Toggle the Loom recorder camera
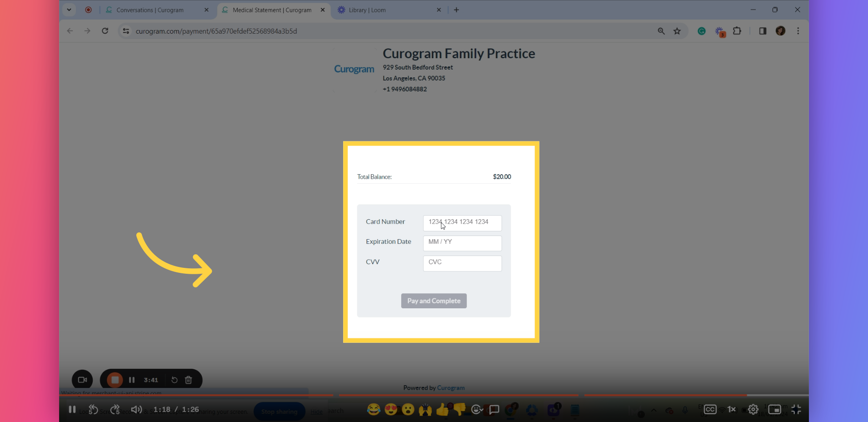The width and height of the screenshot is (868, 422). coord(82,380)
